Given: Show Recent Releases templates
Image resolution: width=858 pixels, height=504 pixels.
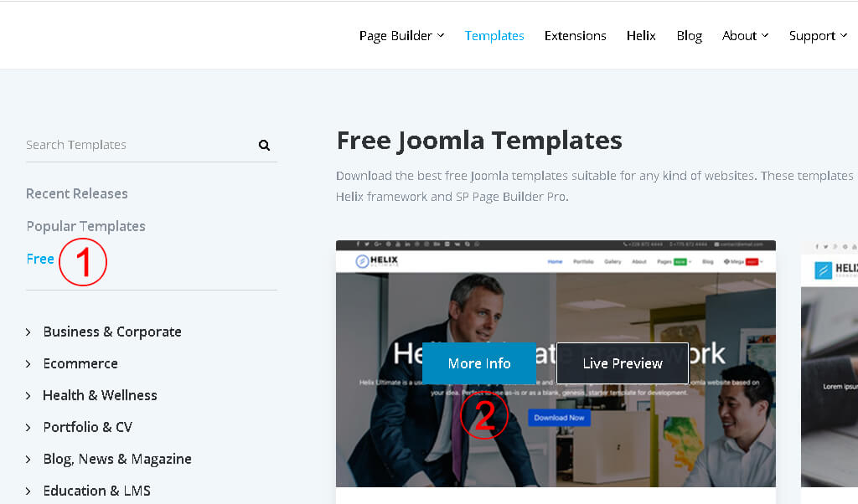Looking at the screenshot, I should (76, 193).
